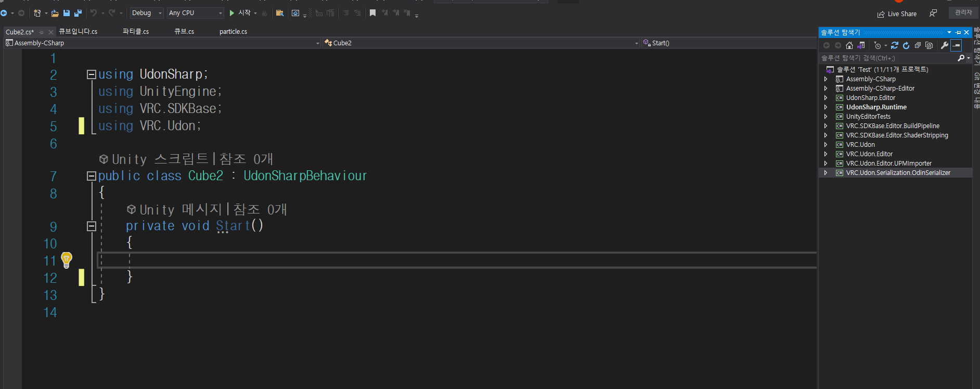Click the Unity 메시지 CodeLens above Start
Viewport: 980px width, 389px height.
(207, 209)
